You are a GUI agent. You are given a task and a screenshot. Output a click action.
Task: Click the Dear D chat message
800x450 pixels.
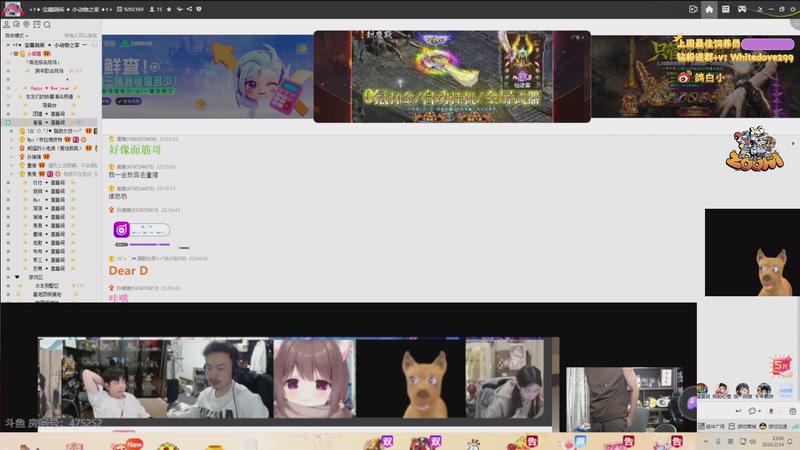pyautogui.click(x=128, y=271)
